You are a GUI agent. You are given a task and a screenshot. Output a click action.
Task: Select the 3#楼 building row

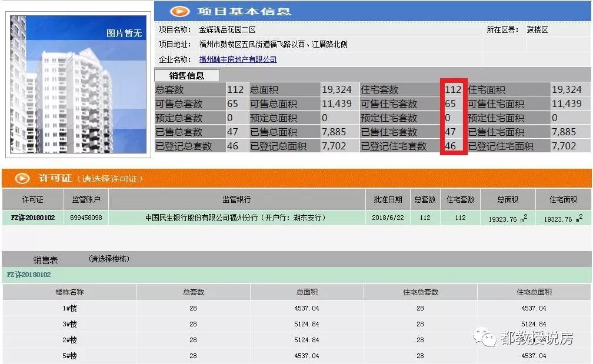[x=71, y=323]
